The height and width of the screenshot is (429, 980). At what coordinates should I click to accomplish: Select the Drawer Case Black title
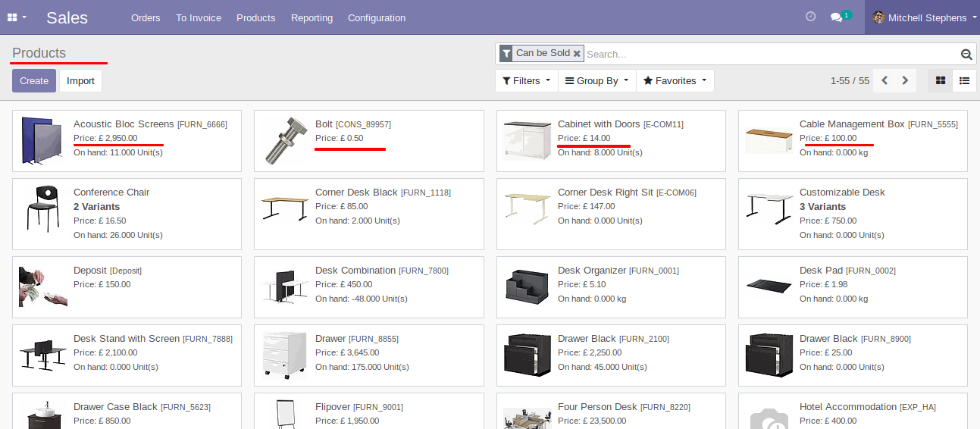click(x=115, y=407)
